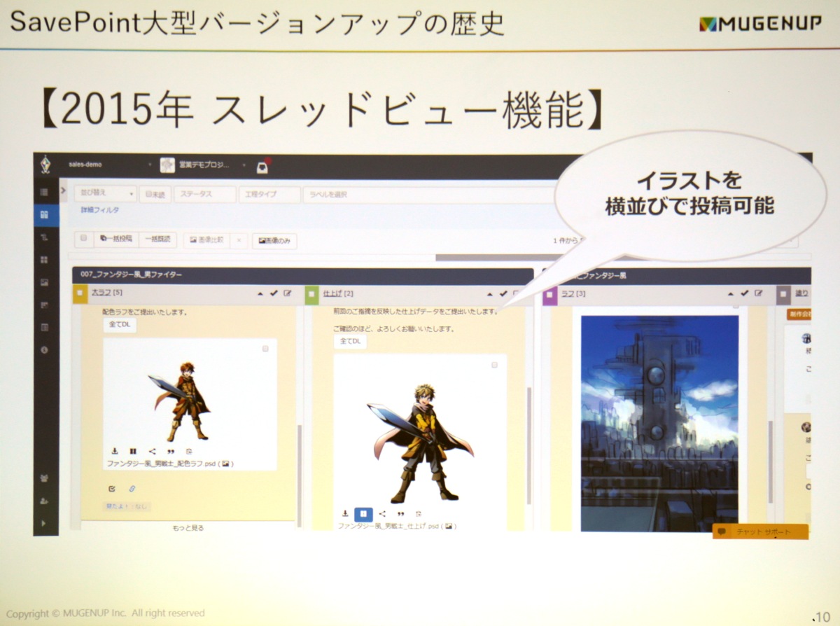This screenshot has width=840, height=626.
Task: Click the highlighted blue icon under 仕上げ image
Action: point(363,513)
